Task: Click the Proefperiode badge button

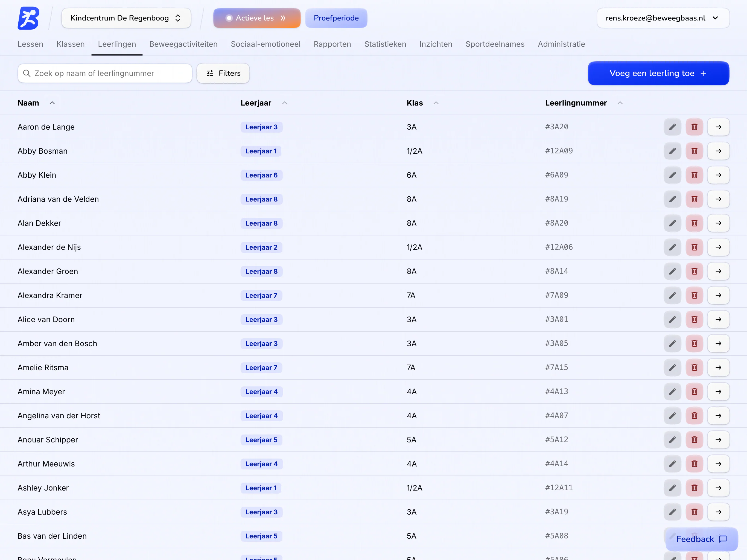Action: [x=336, y=18]
